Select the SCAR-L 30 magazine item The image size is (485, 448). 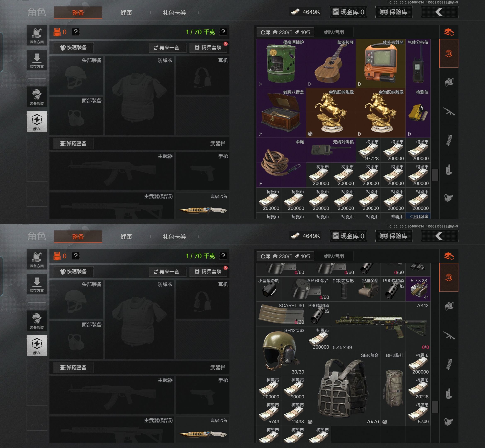281,314
